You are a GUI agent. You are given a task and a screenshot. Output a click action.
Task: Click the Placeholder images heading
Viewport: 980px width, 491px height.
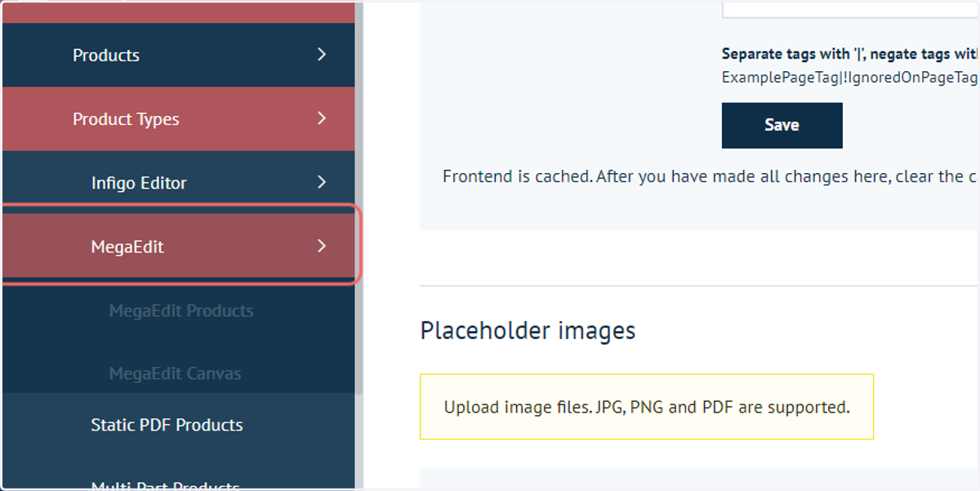click(528, 330)
